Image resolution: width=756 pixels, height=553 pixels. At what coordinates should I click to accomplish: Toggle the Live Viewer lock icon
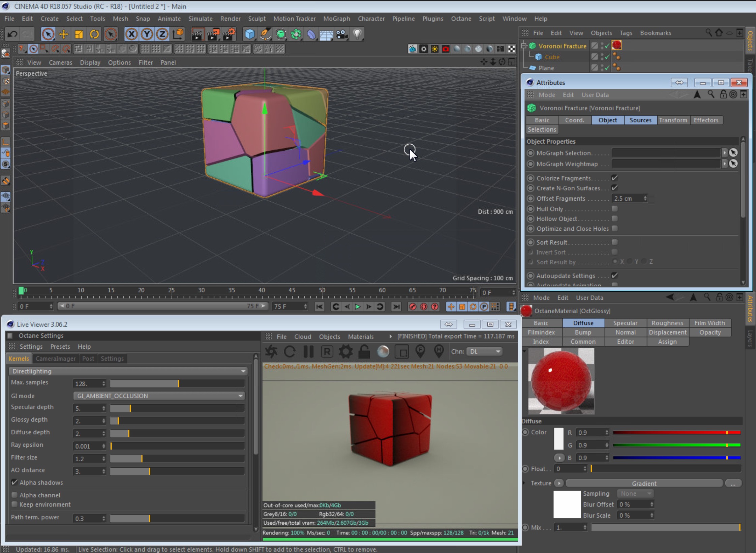click(364, 352)
